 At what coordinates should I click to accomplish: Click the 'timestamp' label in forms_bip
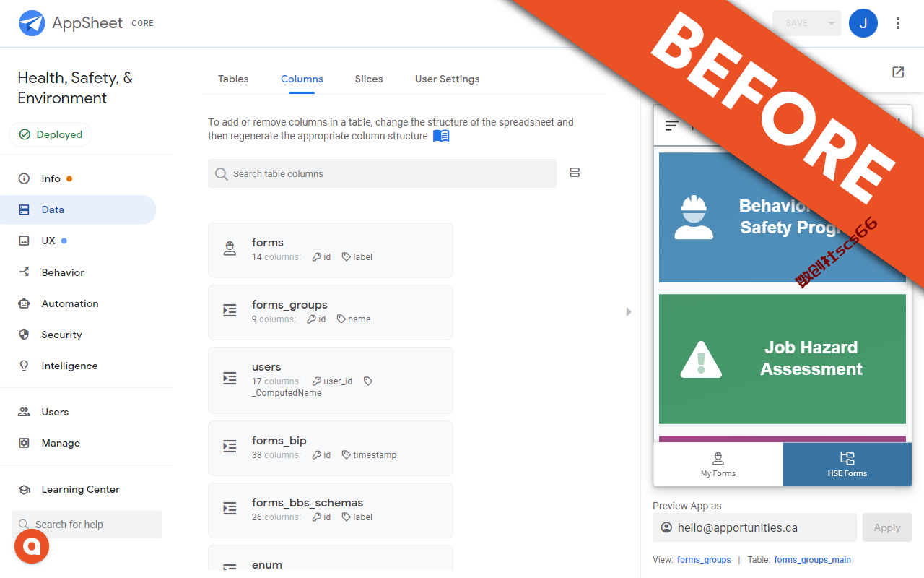coord(375,455)
